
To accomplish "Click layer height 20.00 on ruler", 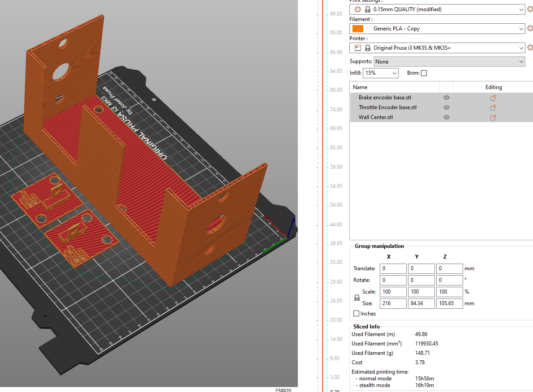I will (x=336, y=320).
